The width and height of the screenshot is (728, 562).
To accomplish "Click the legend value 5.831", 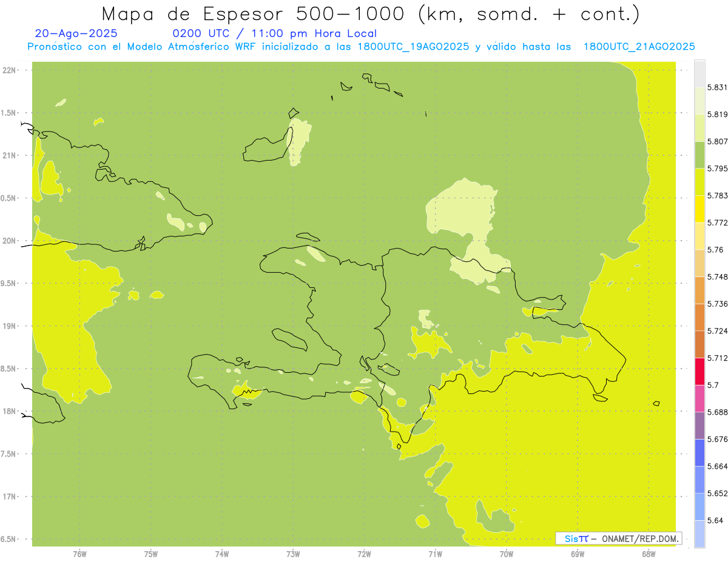I will (x=717, y=87).
